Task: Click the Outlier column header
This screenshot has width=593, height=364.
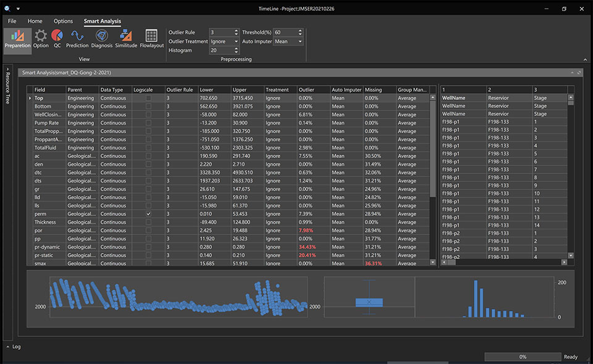Action: point(314,90)
